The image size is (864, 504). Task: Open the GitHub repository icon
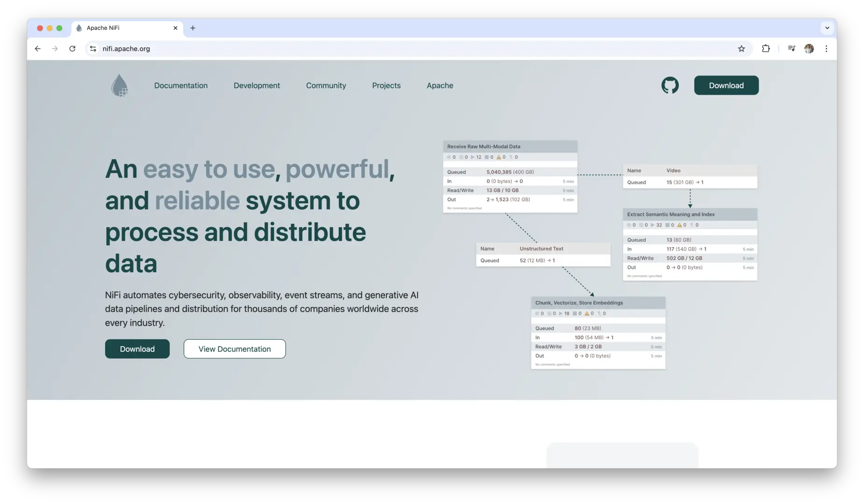point(670,85)
